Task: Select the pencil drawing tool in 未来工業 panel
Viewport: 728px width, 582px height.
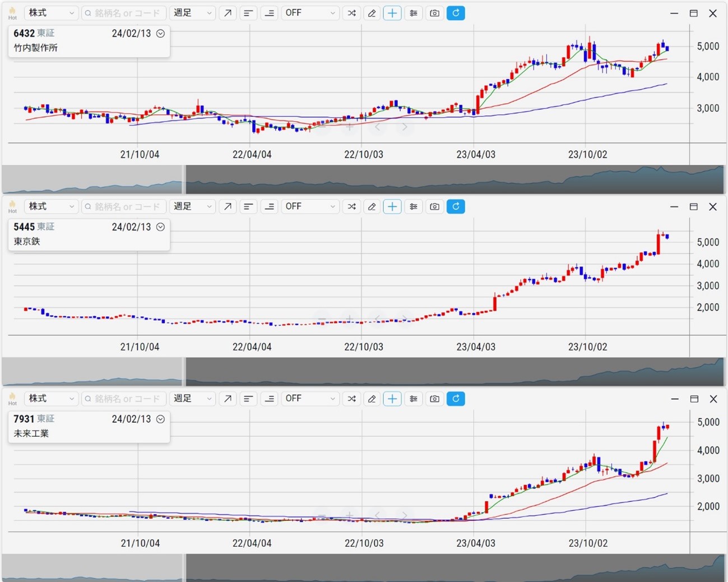Action: [372, 399]
